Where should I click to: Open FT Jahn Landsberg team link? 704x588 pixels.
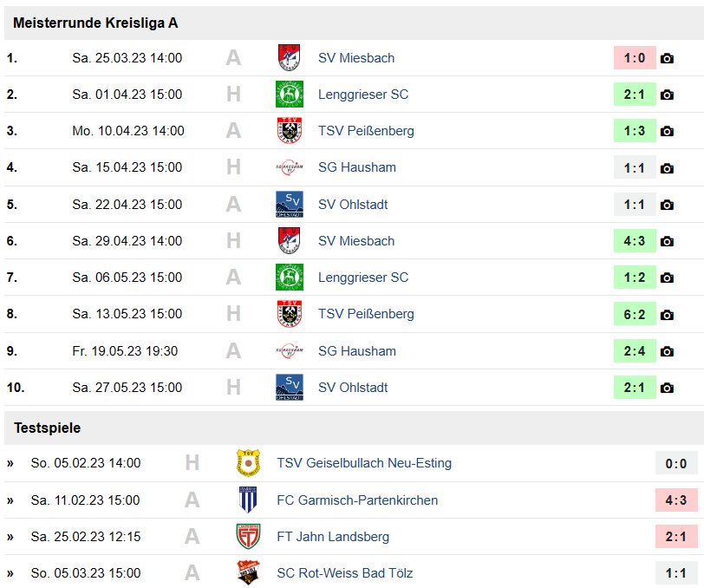click(333, 536)
